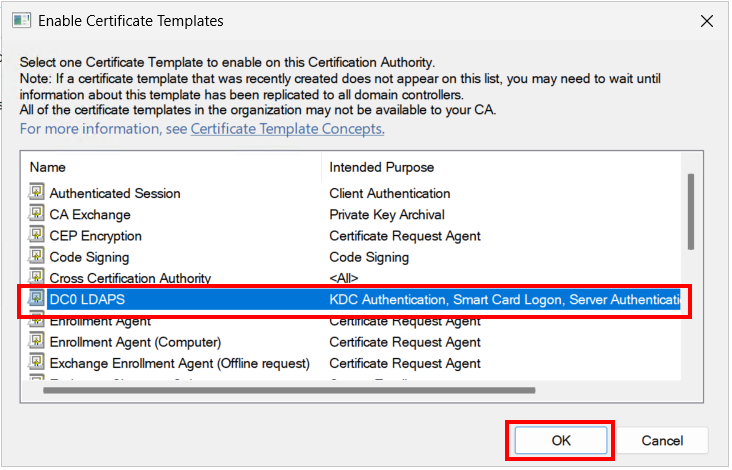Click the vertical scrollbar thumb
The width and height of the screenshot is (732, 470).
(691, 212)
